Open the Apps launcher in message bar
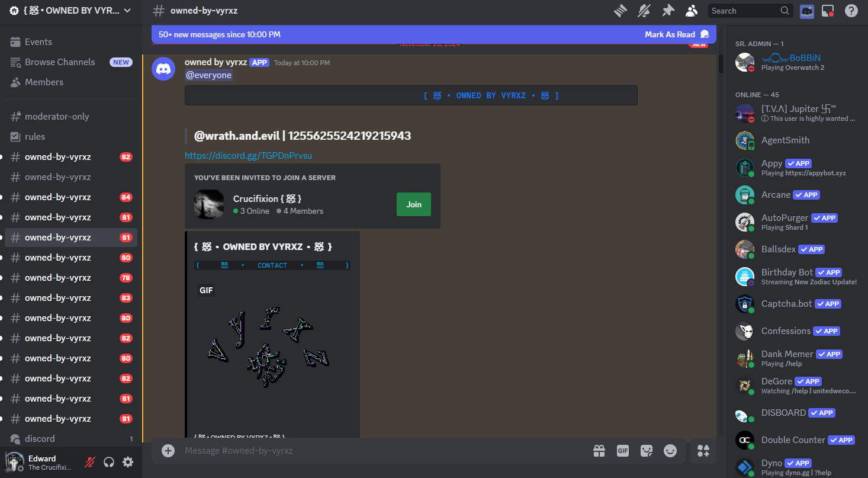This screenshot has height=478, width=868. [x=703, y=451]
